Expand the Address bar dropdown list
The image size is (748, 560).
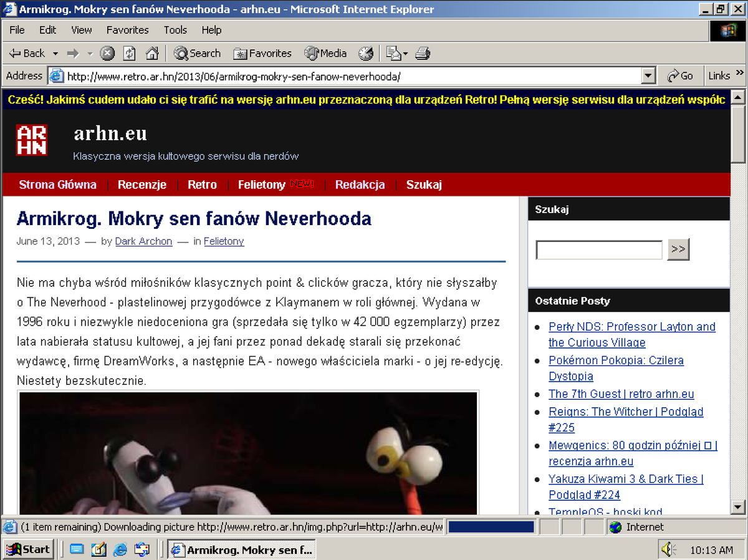649,76
